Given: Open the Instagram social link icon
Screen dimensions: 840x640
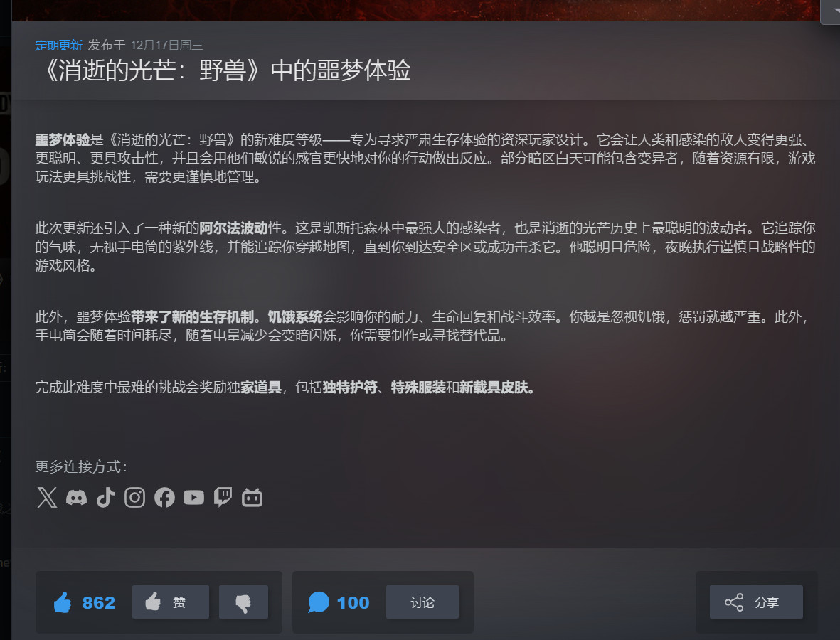Looking at the screenshot, I should click(x=134, y=498).
